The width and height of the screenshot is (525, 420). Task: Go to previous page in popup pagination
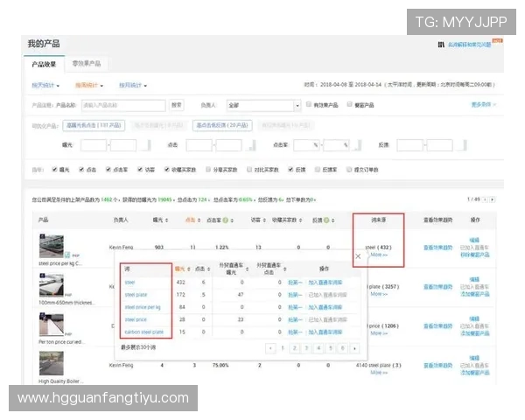[270, 348]
